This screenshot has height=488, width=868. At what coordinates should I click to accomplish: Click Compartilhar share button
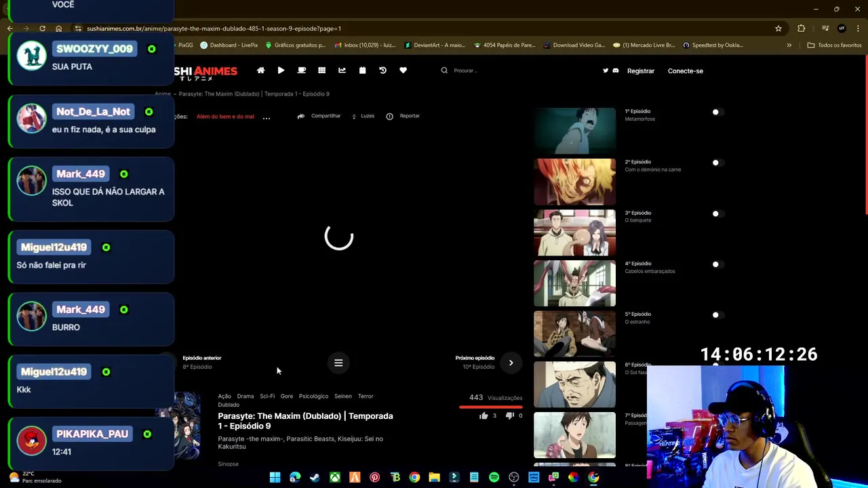319,117
